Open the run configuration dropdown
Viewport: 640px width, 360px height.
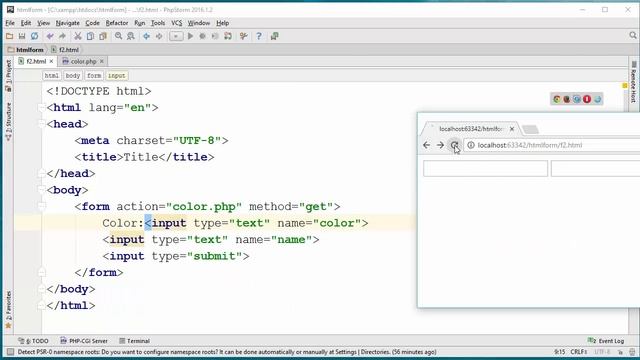(176, 36)
